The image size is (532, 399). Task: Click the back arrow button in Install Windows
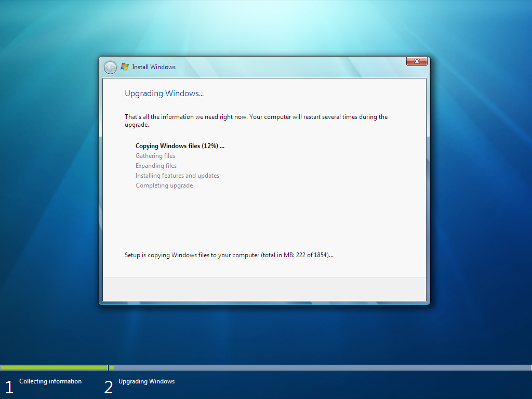tap(110, 68)
